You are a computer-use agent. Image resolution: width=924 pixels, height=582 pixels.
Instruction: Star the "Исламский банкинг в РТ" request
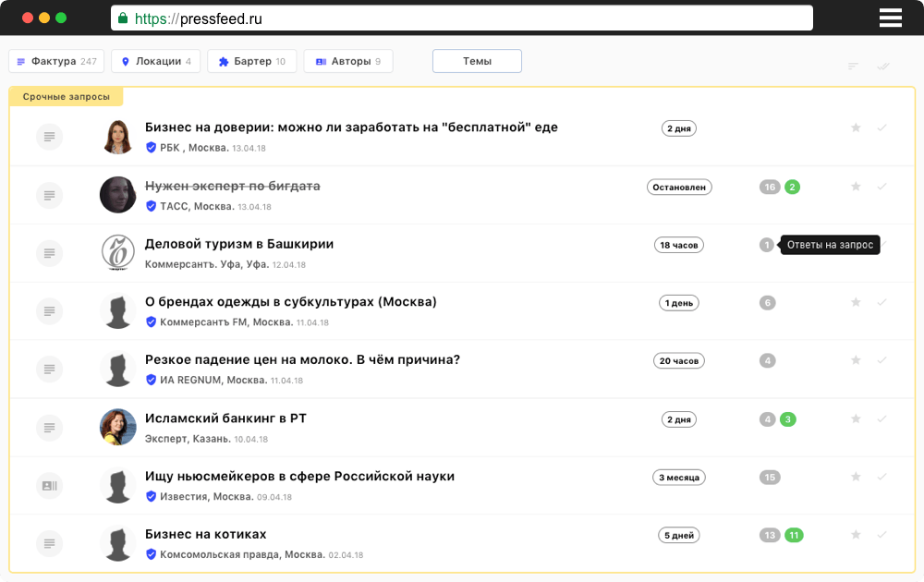(856, 418)
